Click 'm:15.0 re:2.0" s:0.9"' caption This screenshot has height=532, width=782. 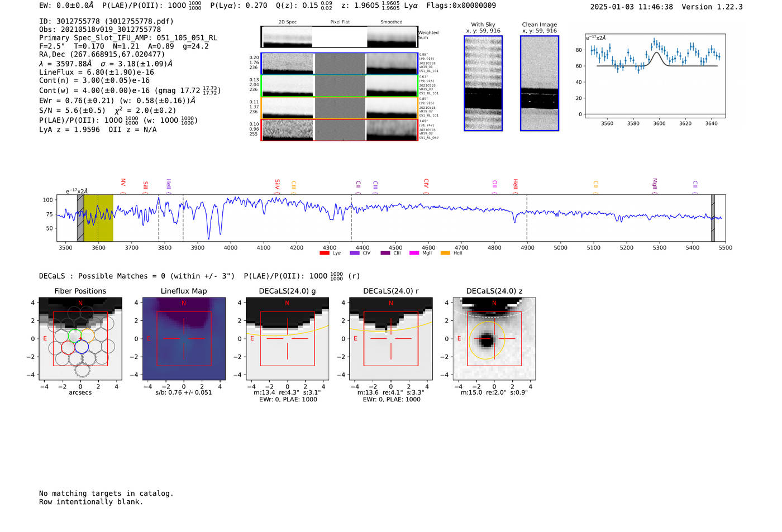pos(494,392)
